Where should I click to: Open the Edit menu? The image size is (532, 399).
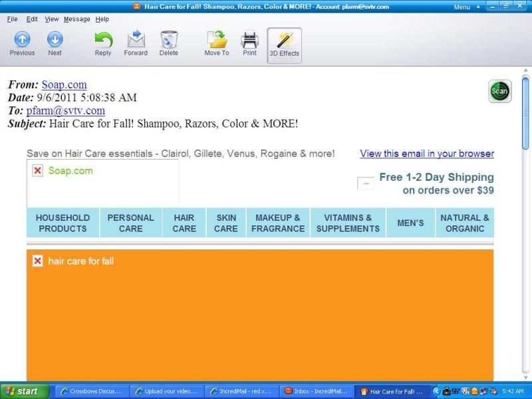point(32,19)
